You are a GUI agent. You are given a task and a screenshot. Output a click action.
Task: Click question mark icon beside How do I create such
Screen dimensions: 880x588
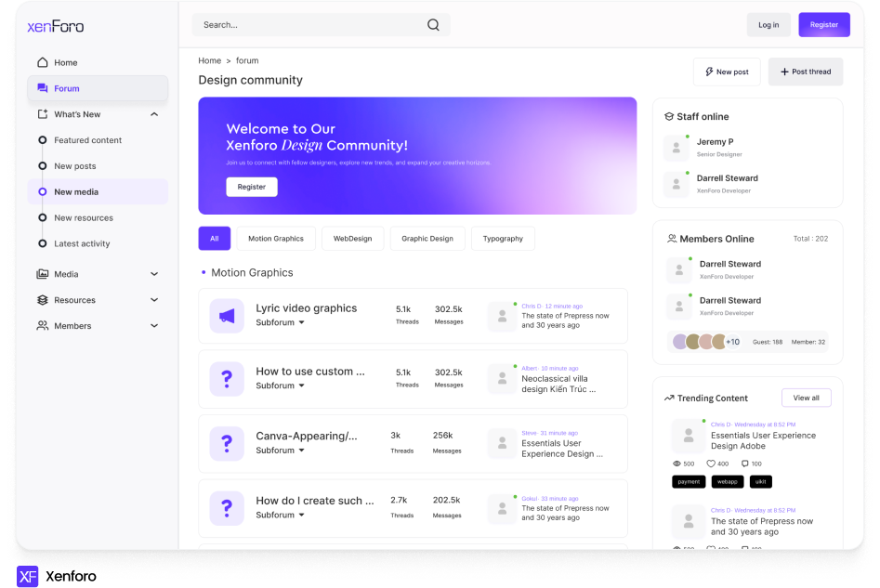tap(227, 508)
